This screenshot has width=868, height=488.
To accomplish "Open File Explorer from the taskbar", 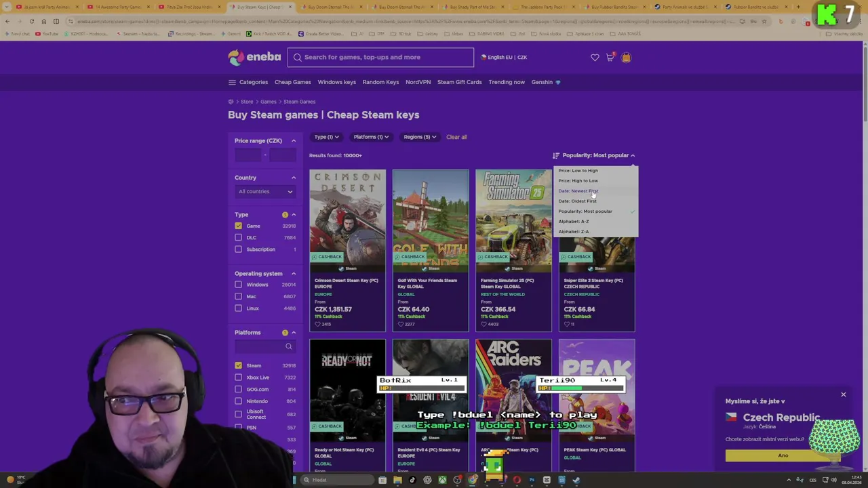I will (x=397, y=480).
